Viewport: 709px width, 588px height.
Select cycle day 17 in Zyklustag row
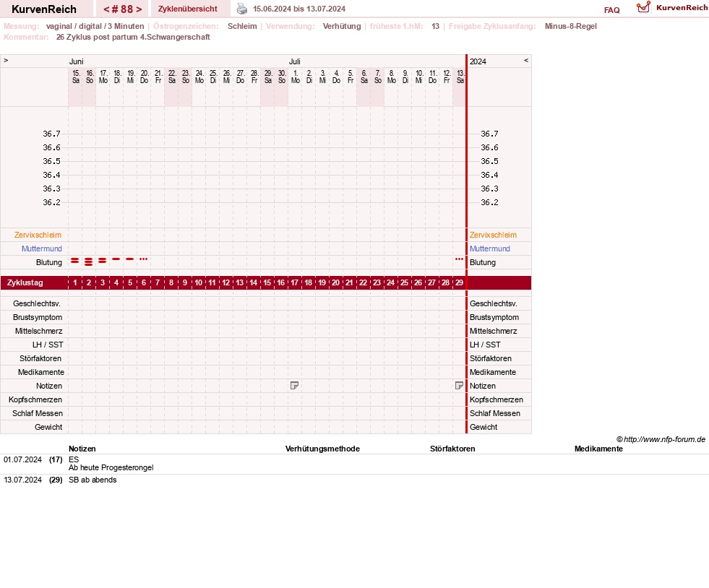[x=294, y=282]
